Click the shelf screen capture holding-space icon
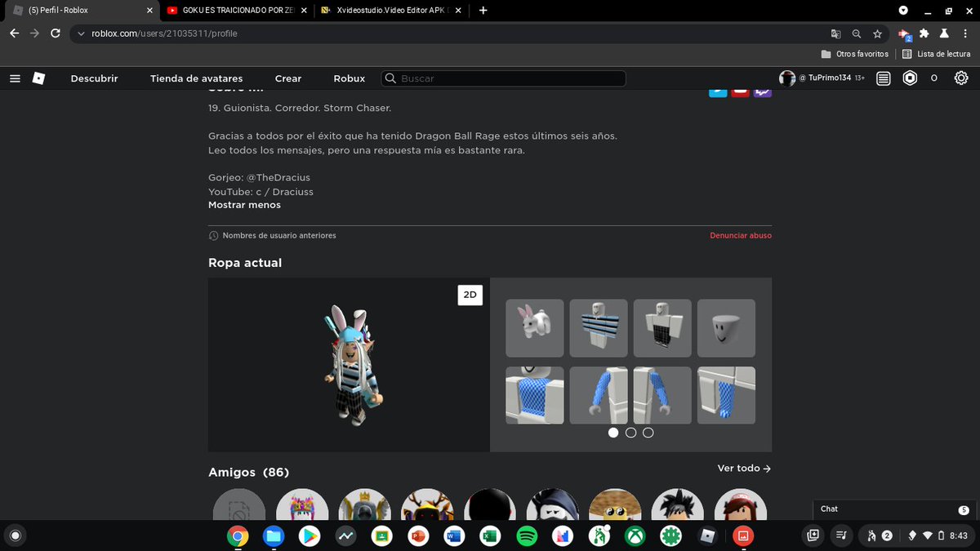 click(x=813, y=536)
